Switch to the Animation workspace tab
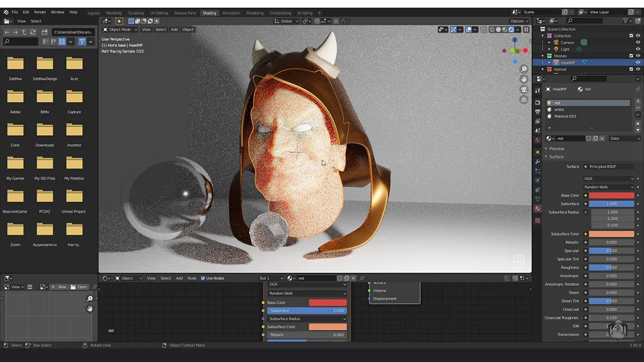644x362 pixels. pyautogui.click(x=231, y=12)
